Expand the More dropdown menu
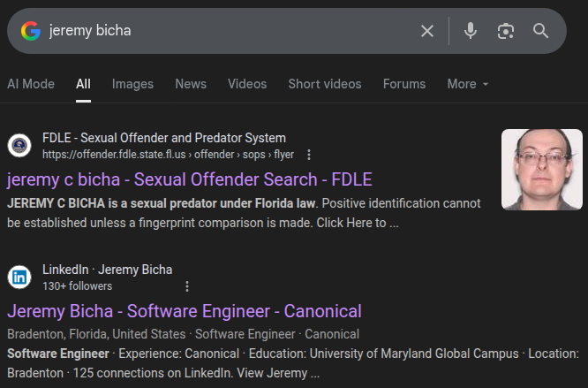This screenshot has width=588, height=388. [468, 84]
